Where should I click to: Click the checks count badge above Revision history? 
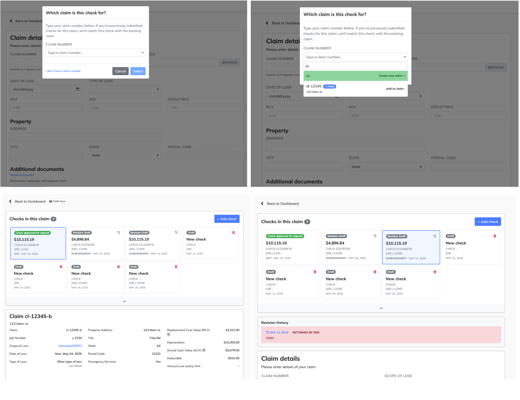pyautogui.click(x=307, y=222)
